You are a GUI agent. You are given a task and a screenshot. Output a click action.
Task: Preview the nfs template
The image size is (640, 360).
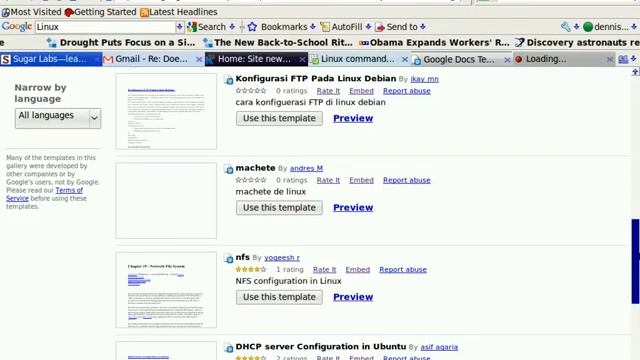click(x=353, y=297)
